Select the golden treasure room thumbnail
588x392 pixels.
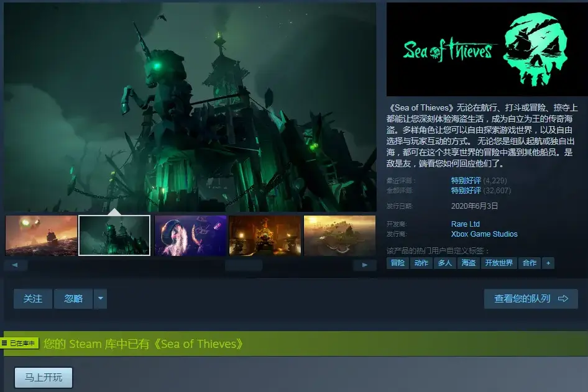[265, 235]
